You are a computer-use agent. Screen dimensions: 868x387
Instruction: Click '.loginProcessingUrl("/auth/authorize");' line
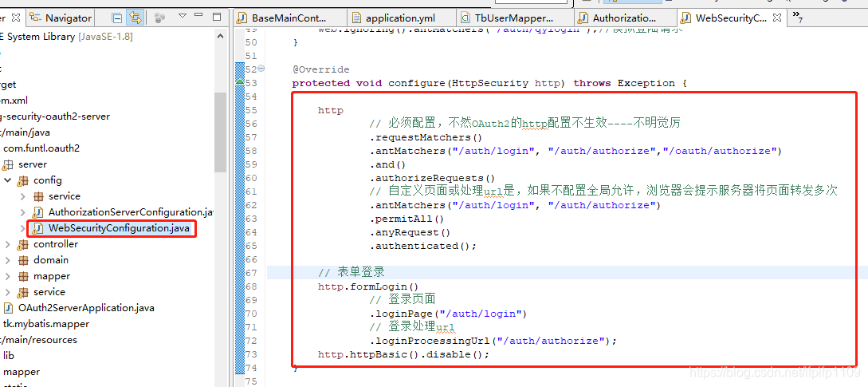pos(493,341)
